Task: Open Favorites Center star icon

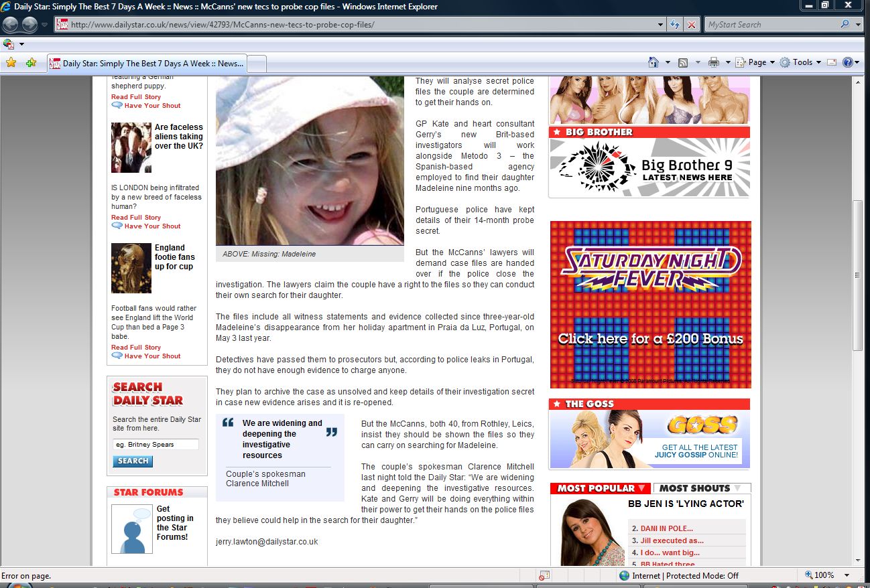Action: 11,63
